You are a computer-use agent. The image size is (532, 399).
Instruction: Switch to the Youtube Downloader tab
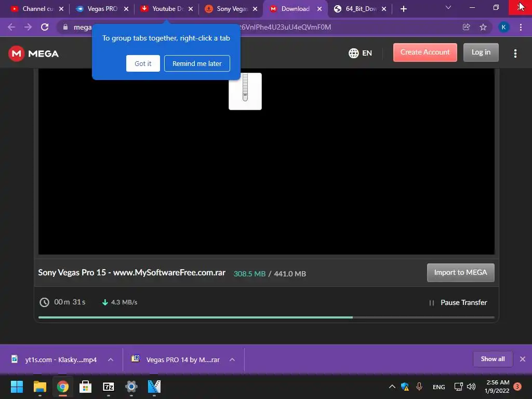163,9
